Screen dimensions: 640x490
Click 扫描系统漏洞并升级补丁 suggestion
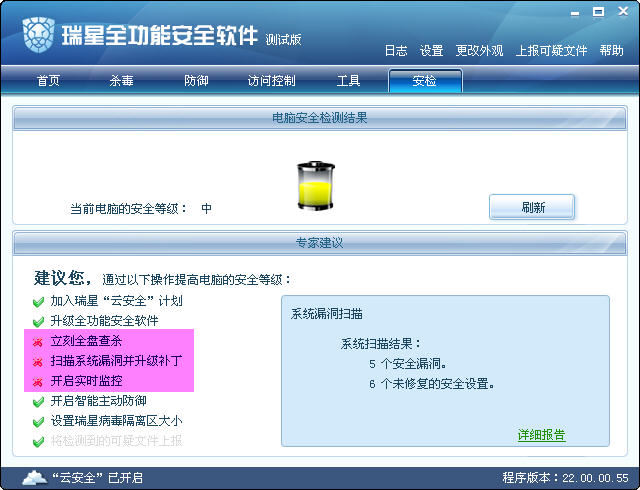tap(116, 361)
